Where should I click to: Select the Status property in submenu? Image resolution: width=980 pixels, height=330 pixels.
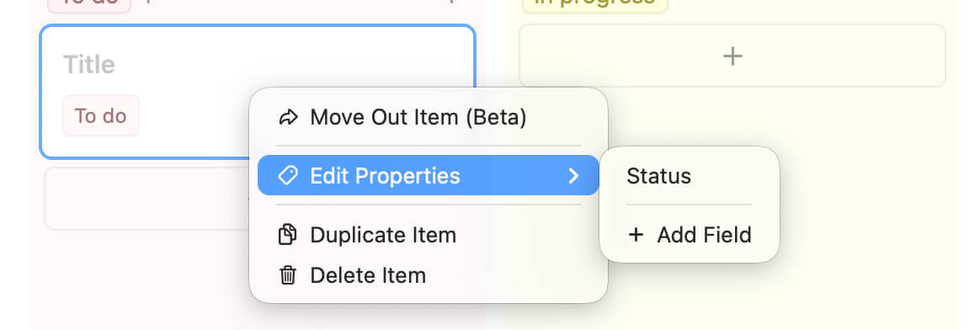[x=658, y=176]
